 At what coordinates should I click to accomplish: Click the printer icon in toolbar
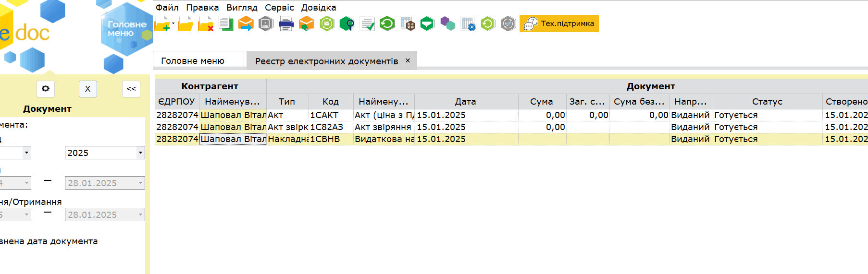click(x=286, y=24)
